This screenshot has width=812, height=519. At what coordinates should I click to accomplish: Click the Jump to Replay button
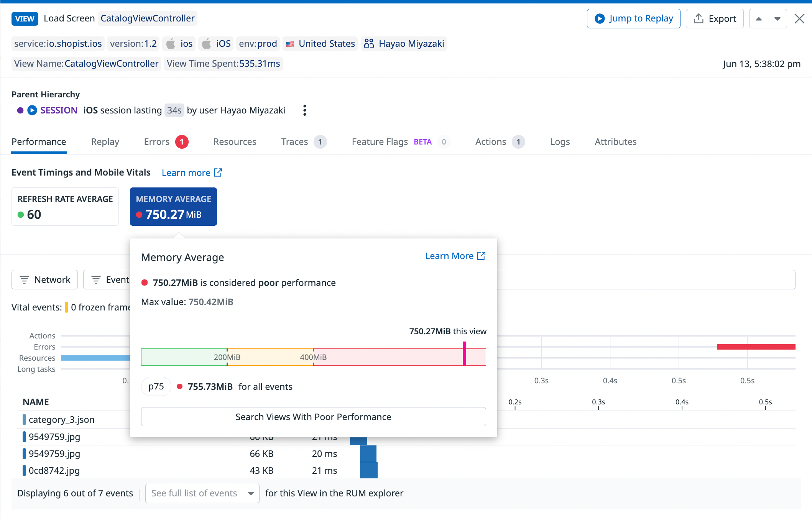pos(633,18)
